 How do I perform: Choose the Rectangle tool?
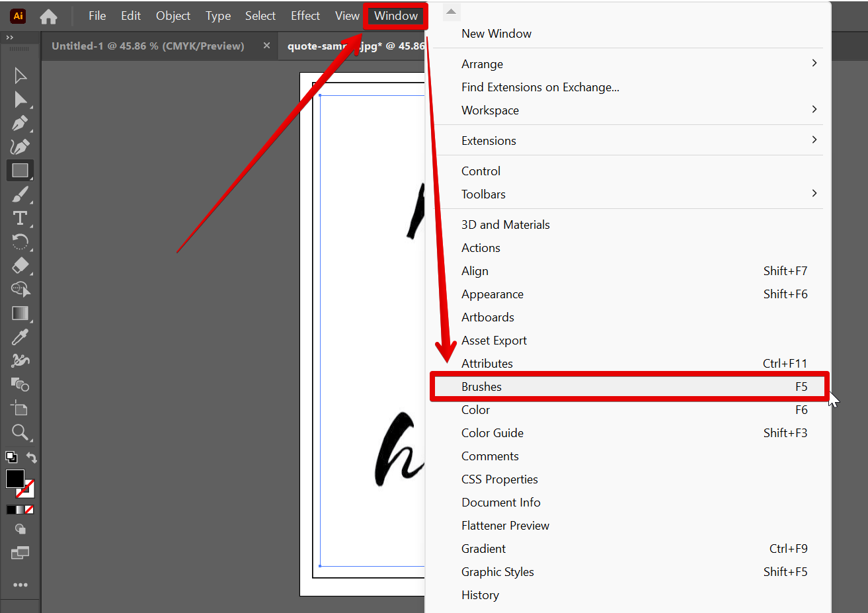[x=20, y=171]
